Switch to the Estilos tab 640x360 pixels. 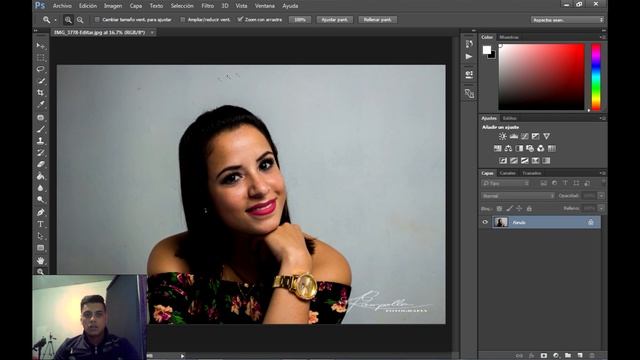509,118
